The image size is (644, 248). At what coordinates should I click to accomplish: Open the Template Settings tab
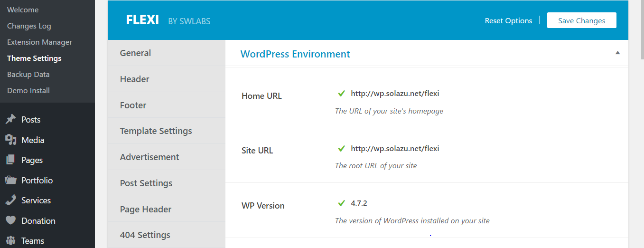(x=167, y=131)
